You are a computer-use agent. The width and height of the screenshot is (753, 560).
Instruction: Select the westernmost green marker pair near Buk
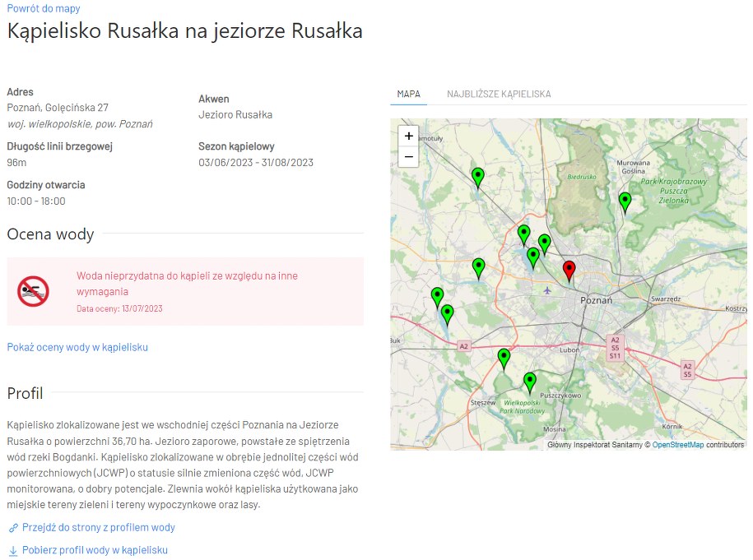437,294
